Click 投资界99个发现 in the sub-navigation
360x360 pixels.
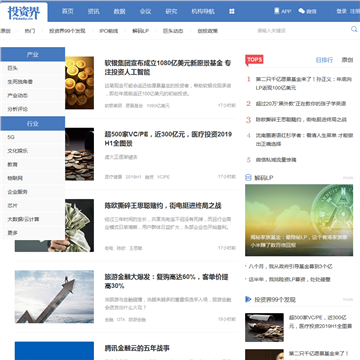pos(67,31)
